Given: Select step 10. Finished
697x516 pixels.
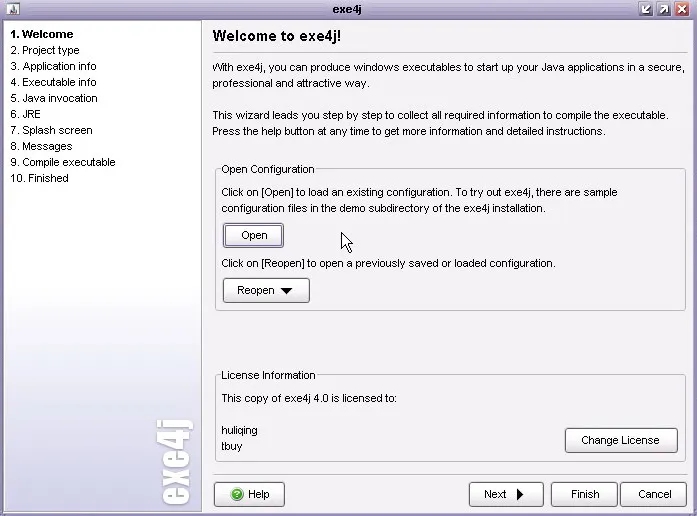Looking at the screenshot, I should click(x=40, y=178).
